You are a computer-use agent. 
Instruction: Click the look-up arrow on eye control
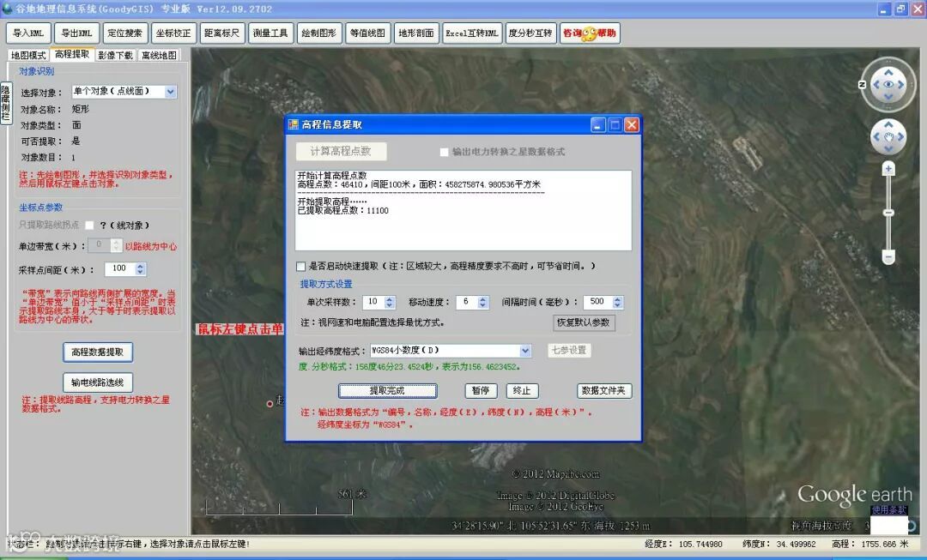[888, 72]
